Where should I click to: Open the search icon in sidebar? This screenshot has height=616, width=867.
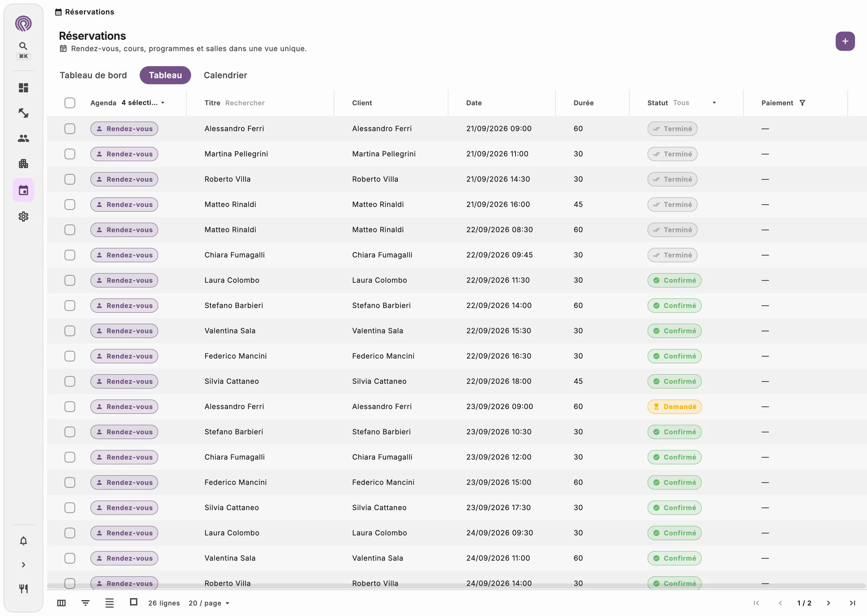tap(23, 46)
